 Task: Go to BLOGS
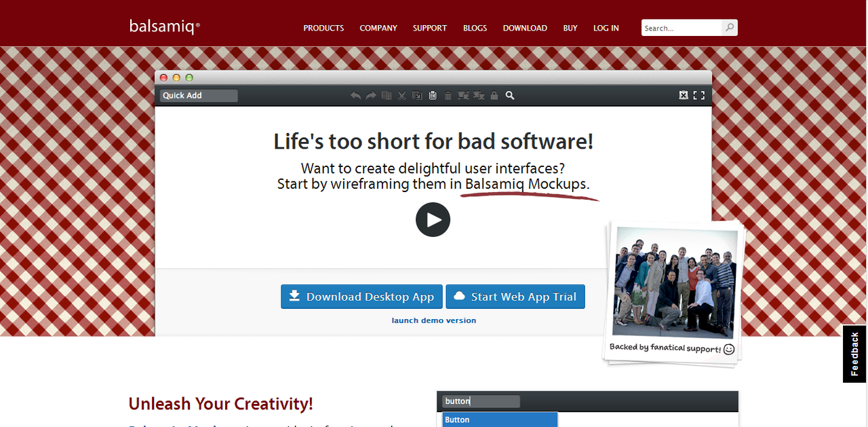pyautogui.click(x=475, y=29)
